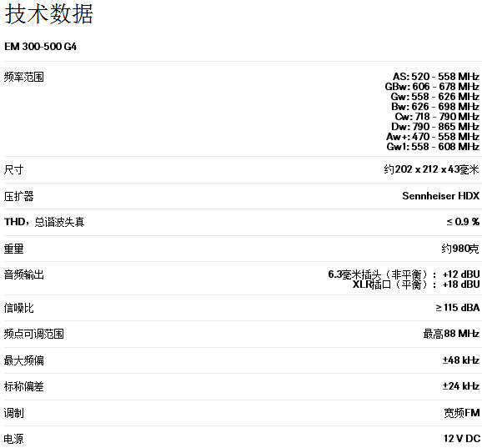Select the GBw: 606 - 678 MHz value
This screenshot has width=482, height=448.
pos(432,87)
